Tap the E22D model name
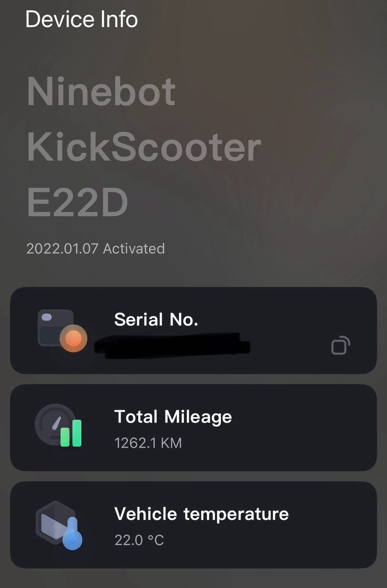Image resolution: width=387 pixels, height=588 pixels. click(77, 202)
